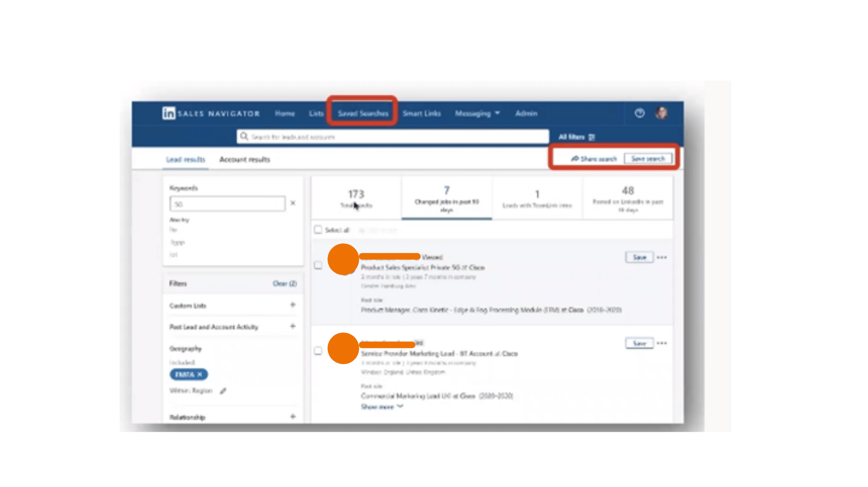The image size is (868, 487).
Task: Open the help question mark icon
Action: 639,113
